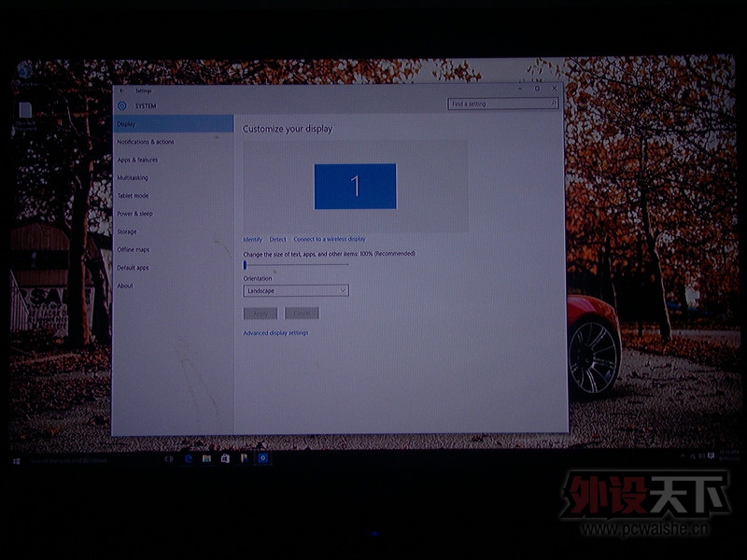Click the Identify link
Screen dimensions: 747x560
click(252, 240)
